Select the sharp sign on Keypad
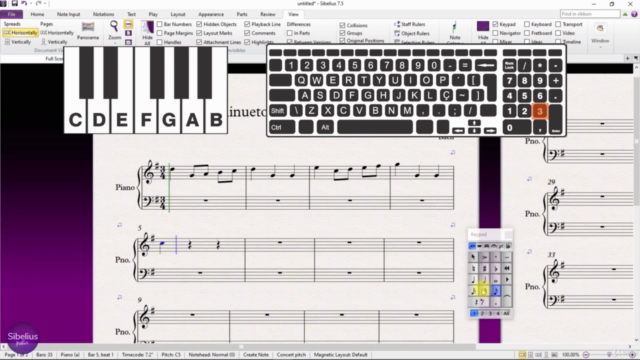 (x=484, y=269)
